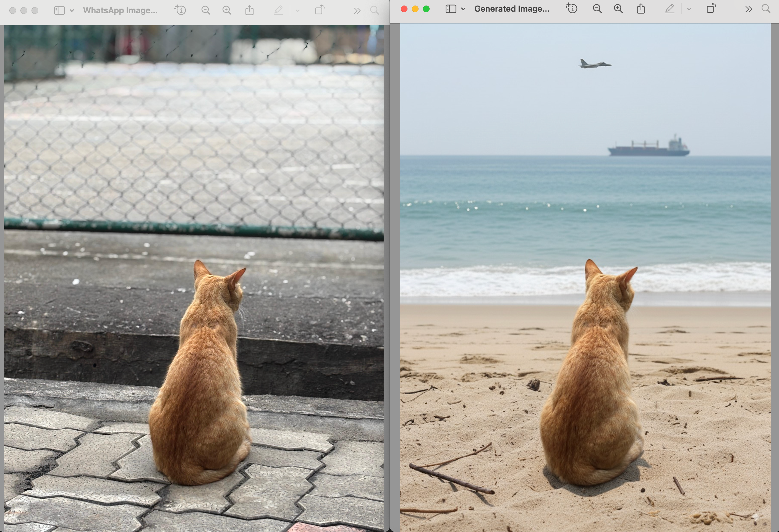
Task: Click the WhatsApp Image window title
Action: pos(120,11)
